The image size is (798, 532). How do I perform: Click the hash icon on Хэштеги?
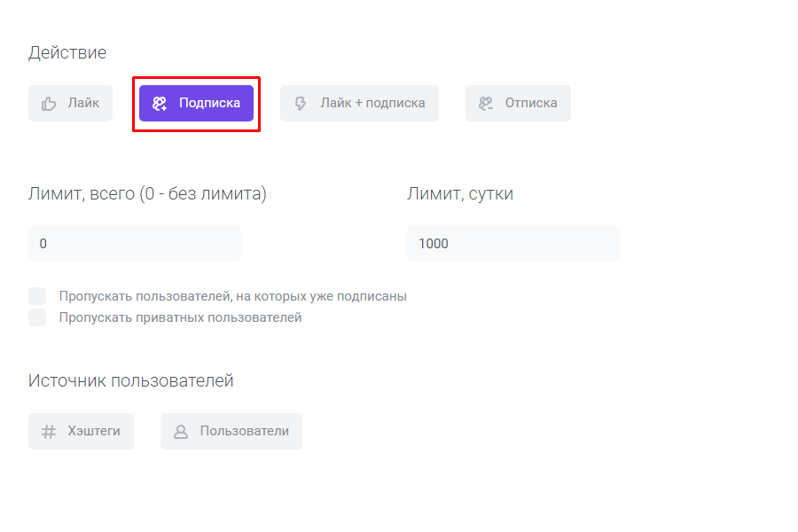(x=49, y=432)
